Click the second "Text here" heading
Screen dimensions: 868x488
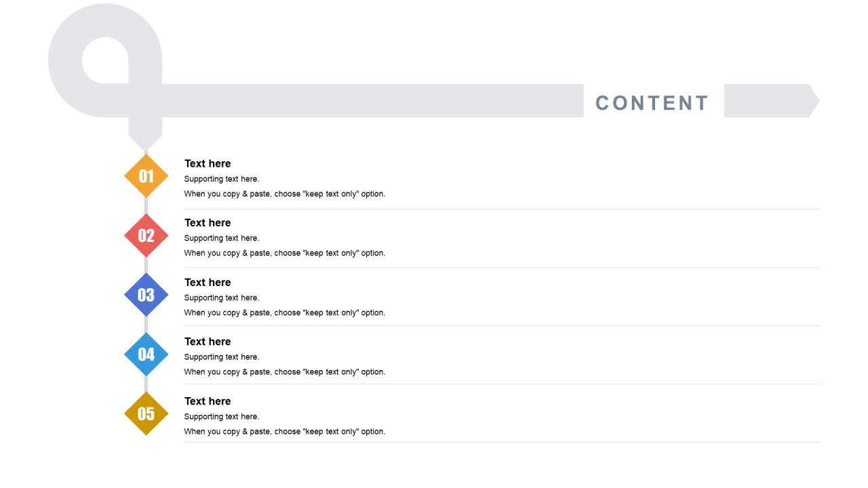tap(208, 223)
